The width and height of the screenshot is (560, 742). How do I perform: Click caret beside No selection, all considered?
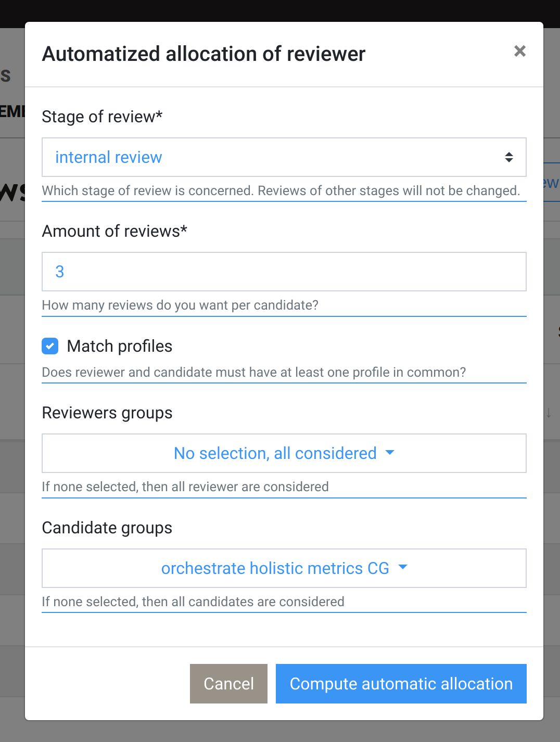(390, 453)
